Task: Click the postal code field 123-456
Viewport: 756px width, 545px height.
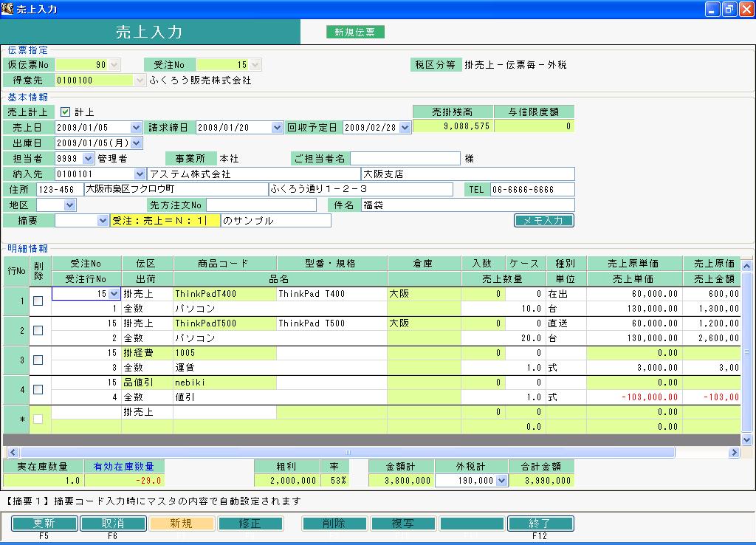Action: point(60,190)
